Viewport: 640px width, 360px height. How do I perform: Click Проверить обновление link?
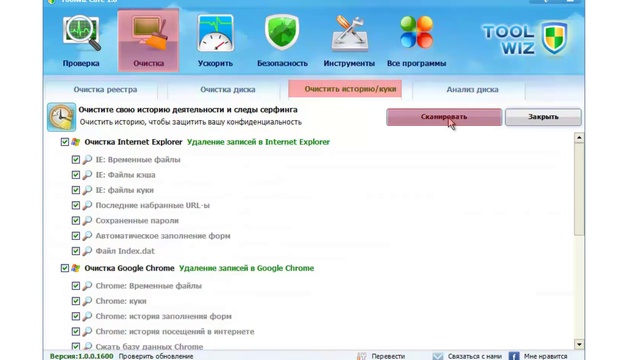tap(156, 356)
